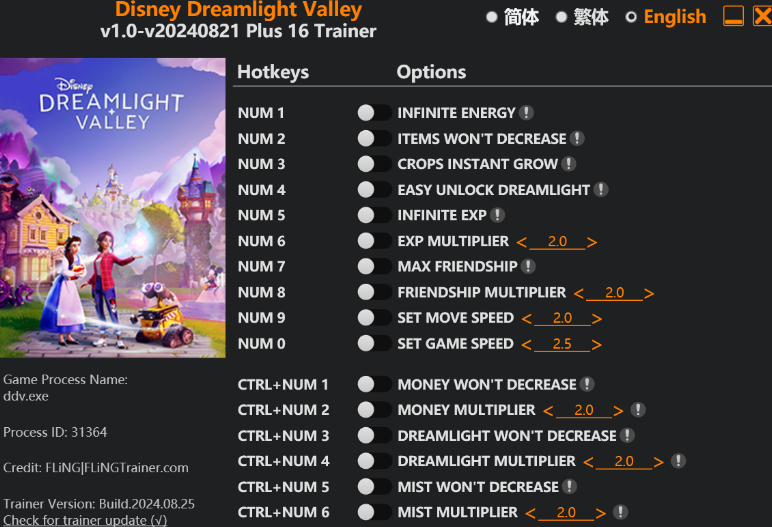Increase EXP Multiplier with right arrow
The width and height of the screenshot is (772, 527).
click(x=592, y=242)
